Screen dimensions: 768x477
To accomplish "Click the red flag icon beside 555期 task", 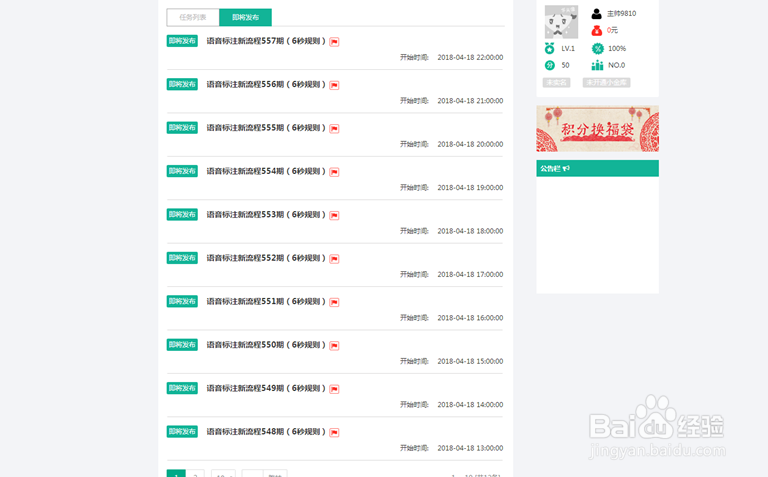I will [x=334, y=128].
